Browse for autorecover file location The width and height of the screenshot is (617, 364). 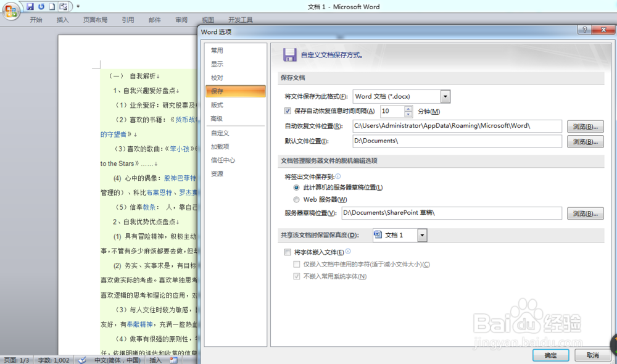585,126
